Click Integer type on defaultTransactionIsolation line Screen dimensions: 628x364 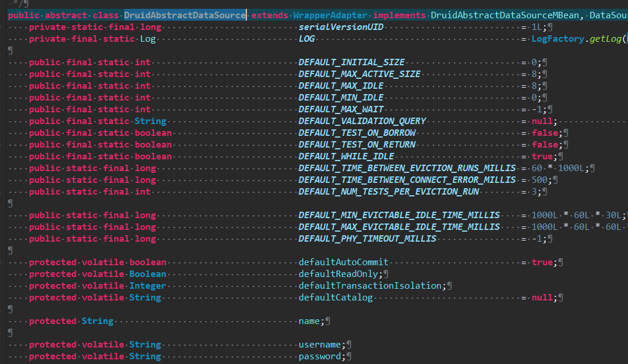click(x=148, y=286)
